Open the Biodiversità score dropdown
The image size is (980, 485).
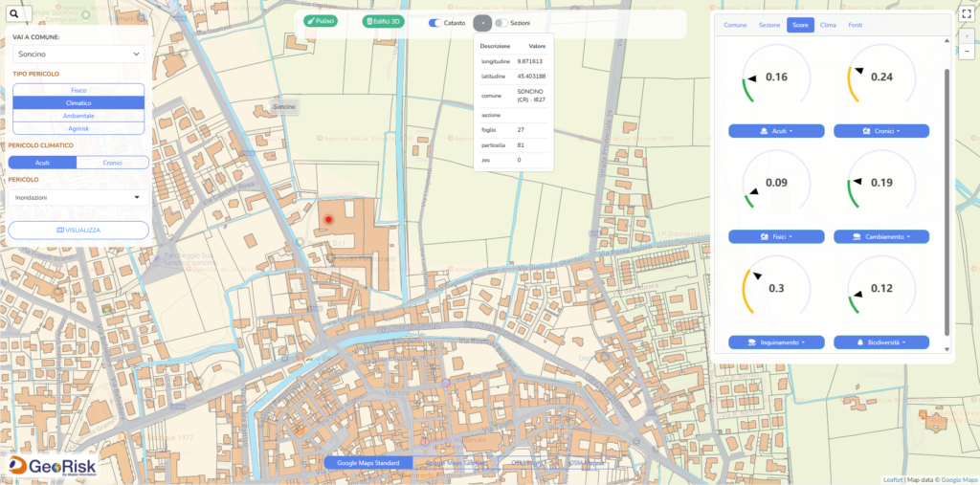(x=881, y=342)
